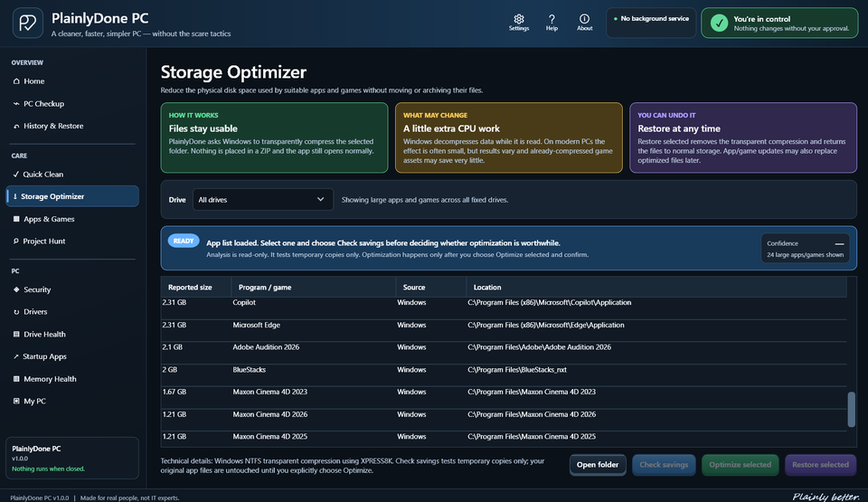Go to PC Checkup

[72, 104]
